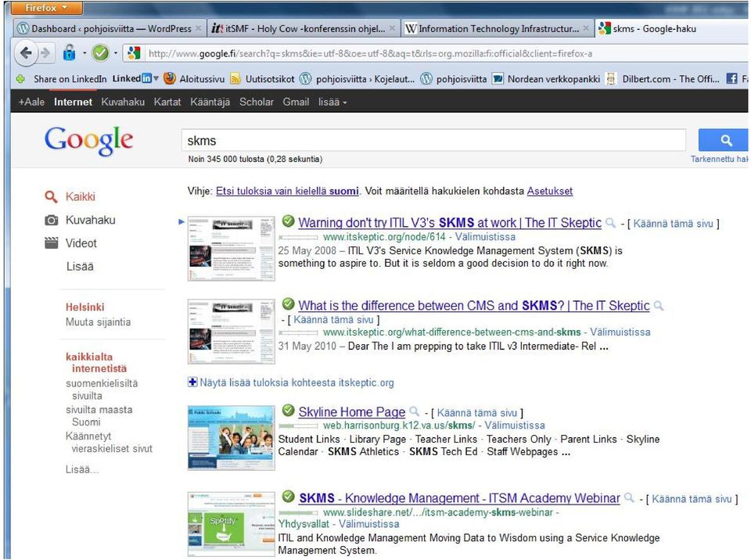The image size is (751, 560).
Task: Open Kuvahaku in the black Google bar
Action: pyautogui.click(x=123, y=102)
